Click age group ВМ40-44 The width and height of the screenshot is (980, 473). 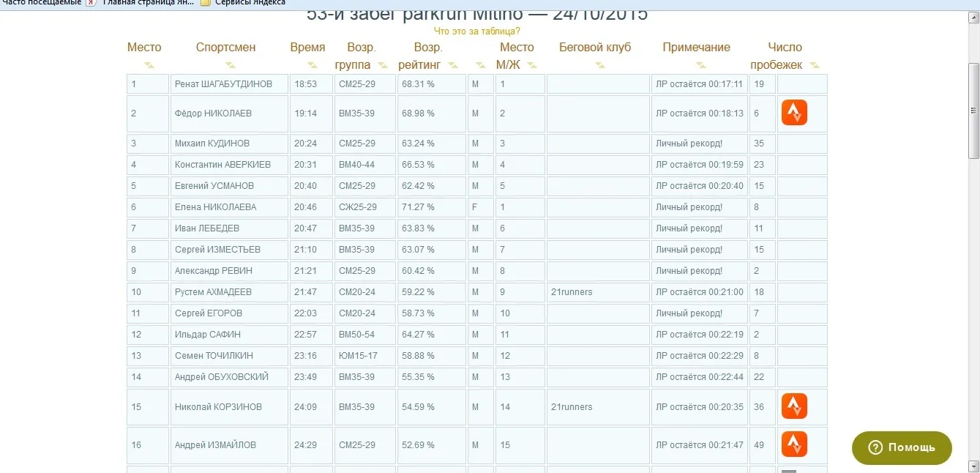point(356,165)
